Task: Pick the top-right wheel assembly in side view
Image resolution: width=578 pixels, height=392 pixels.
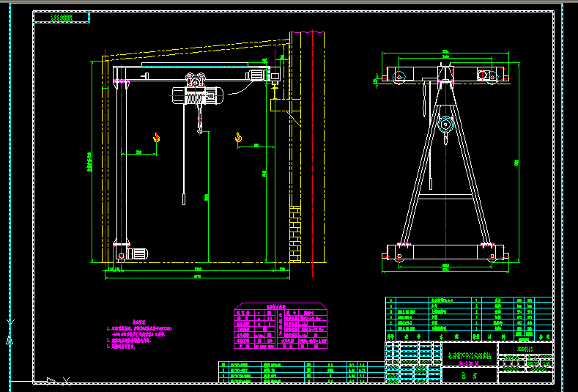Action: (x=489, y=76)
